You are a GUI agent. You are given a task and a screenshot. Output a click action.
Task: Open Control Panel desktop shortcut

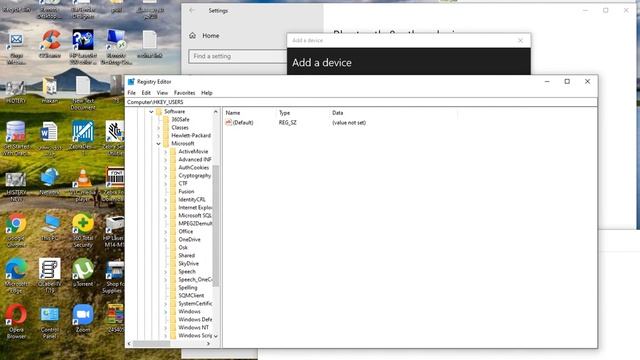(x=50, y=322)
